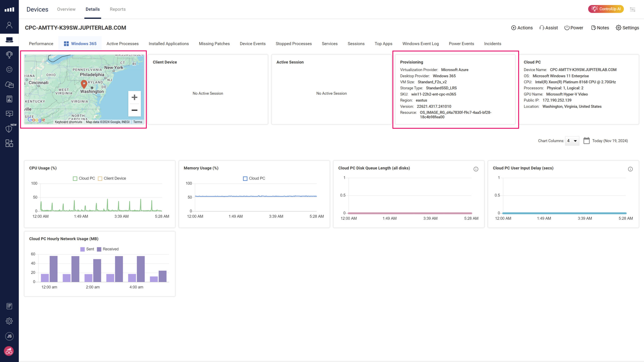This screenshot has height=362, width=644.
Task: Launch ControlUp AI
Action: (606, 9)
